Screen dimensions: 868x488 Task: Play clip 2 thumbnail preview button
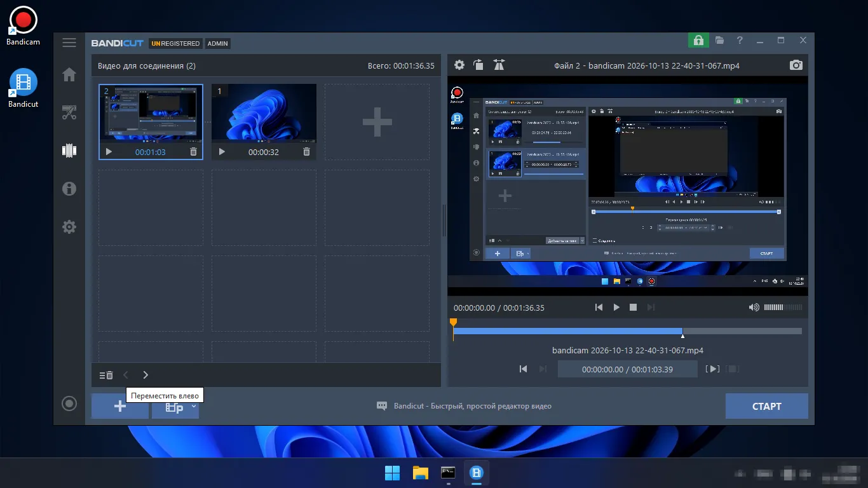(x=109, y=152)
